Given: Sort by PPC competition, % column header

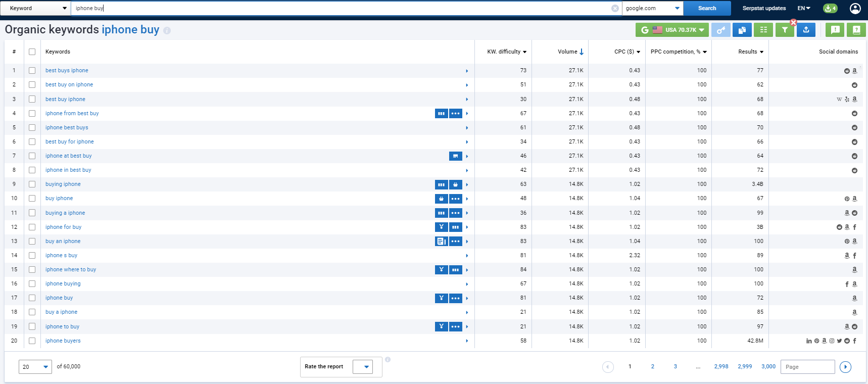Looking at the screenshot, I should click(679, 52).
